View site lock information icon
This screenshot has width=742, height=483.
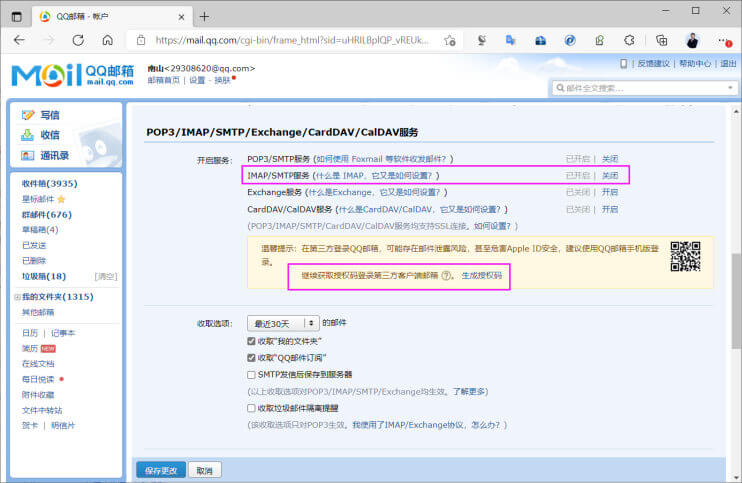(x=141, y=41)
